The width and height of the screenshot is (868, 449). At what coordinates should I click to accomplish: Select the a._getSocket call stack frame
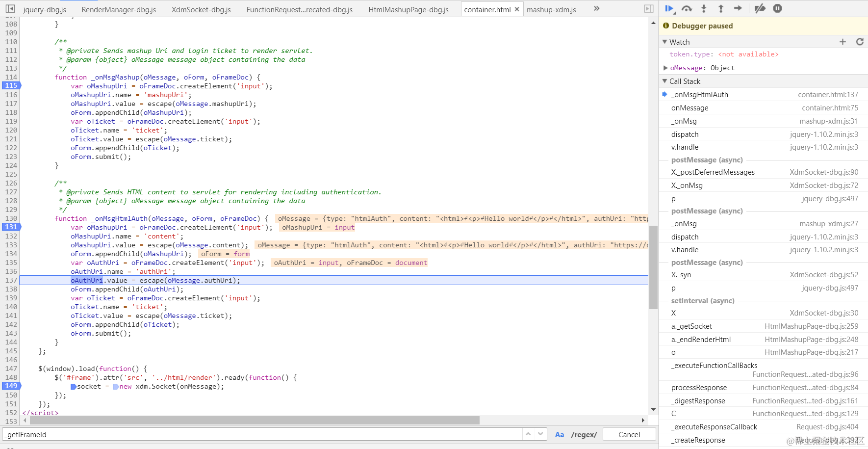pos(764,326)
